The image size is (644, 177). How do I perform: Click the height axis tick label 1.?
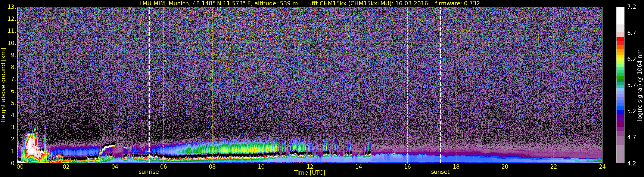(13, 151)
